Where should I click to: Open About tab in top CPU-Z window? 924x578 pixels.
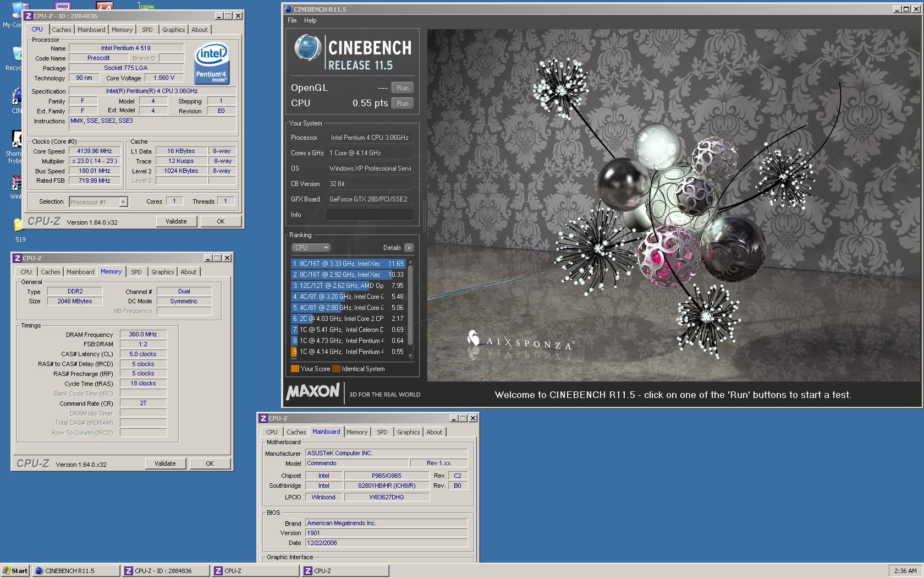[x=200, y=30]
